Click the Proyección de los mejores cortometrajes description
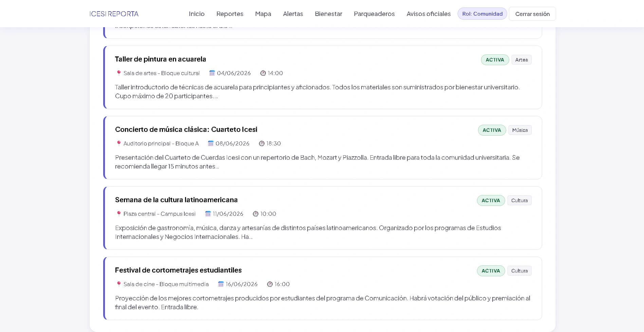This screenshot has height=332, width=644. point(323,303)
